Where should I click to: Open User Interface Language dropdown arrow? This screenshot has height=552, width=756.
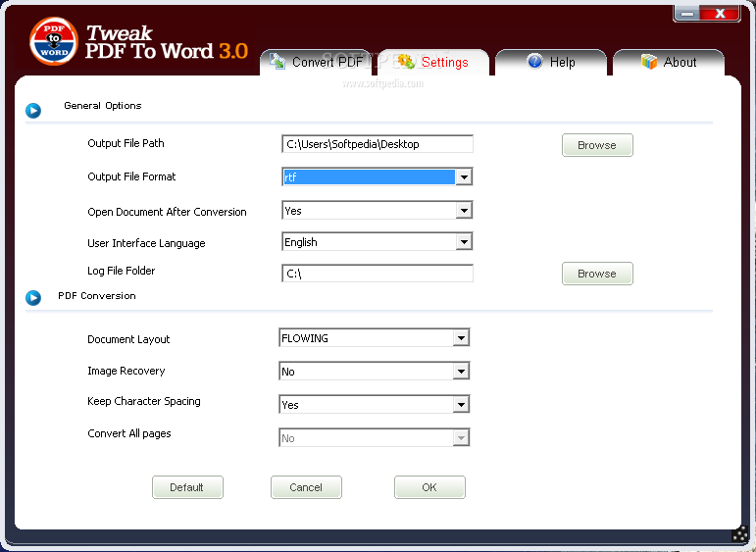[x=464, y=242]
